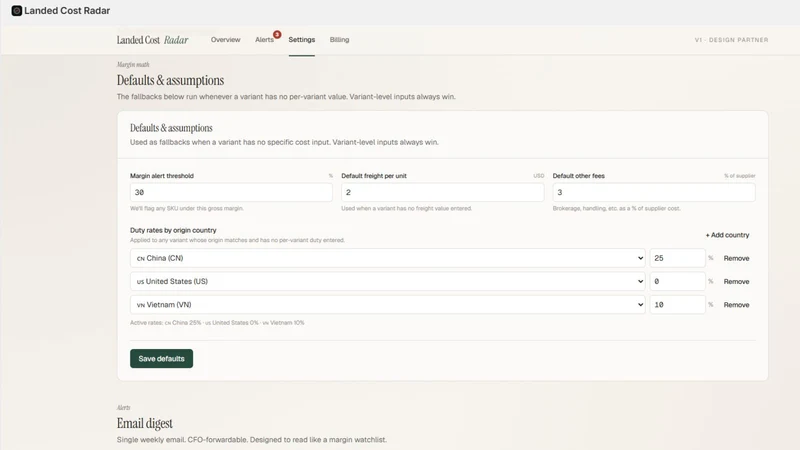Click the Margin math section label
Image resolution: width=800 pixels, height=450 pixels.
(x=133, y=64)
